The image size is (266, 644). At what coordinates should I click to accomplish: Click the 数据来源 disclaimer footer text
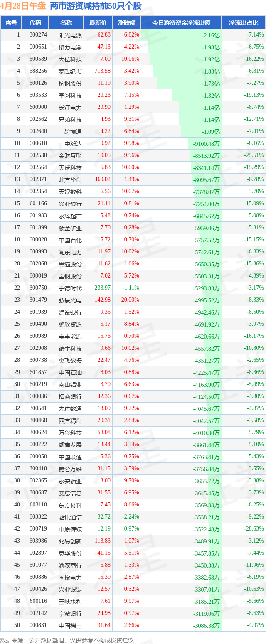click(67, 640)
